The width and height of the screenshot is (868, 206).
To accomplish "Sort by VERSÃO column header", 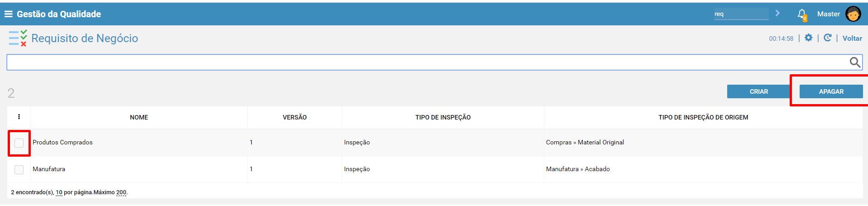I will tap(295, 117).
